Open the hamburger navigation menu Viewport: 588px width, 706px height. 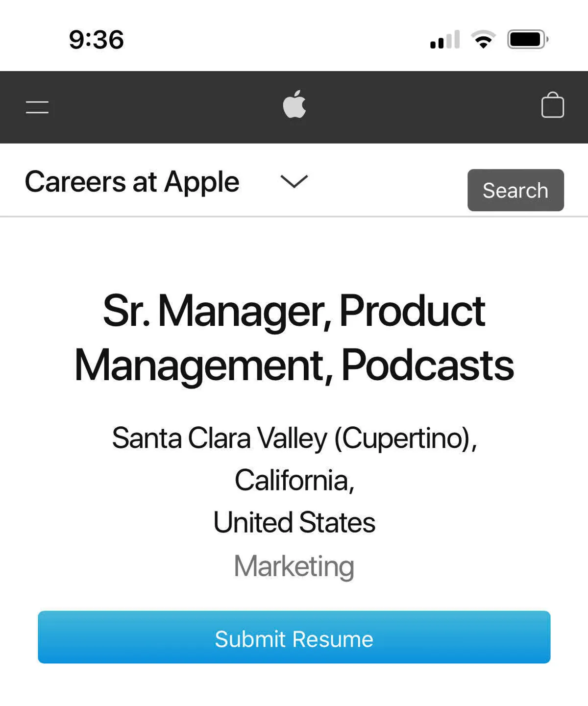pos(37,107)
